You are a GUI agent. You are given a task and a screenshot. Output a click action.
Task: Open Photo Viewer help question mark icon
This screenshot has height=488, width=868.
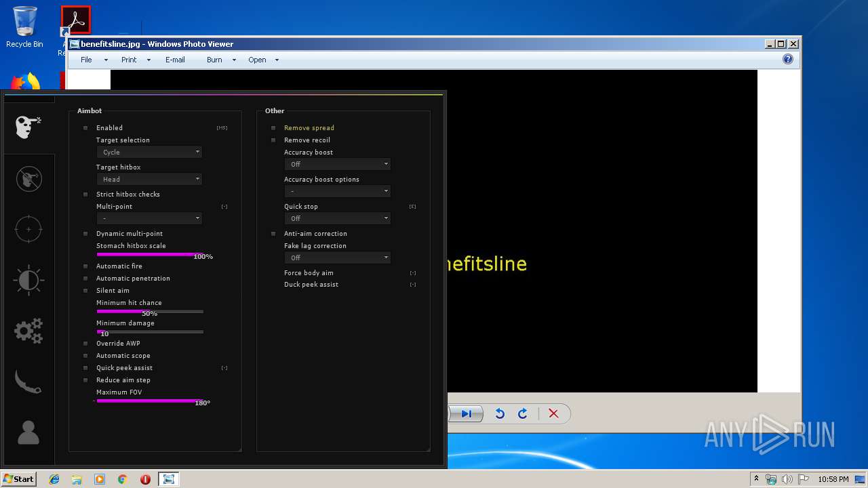tap(788, 59)
